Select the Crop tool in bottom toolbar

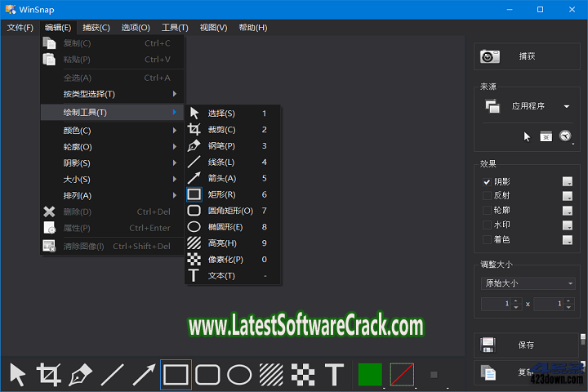[49, 374]
